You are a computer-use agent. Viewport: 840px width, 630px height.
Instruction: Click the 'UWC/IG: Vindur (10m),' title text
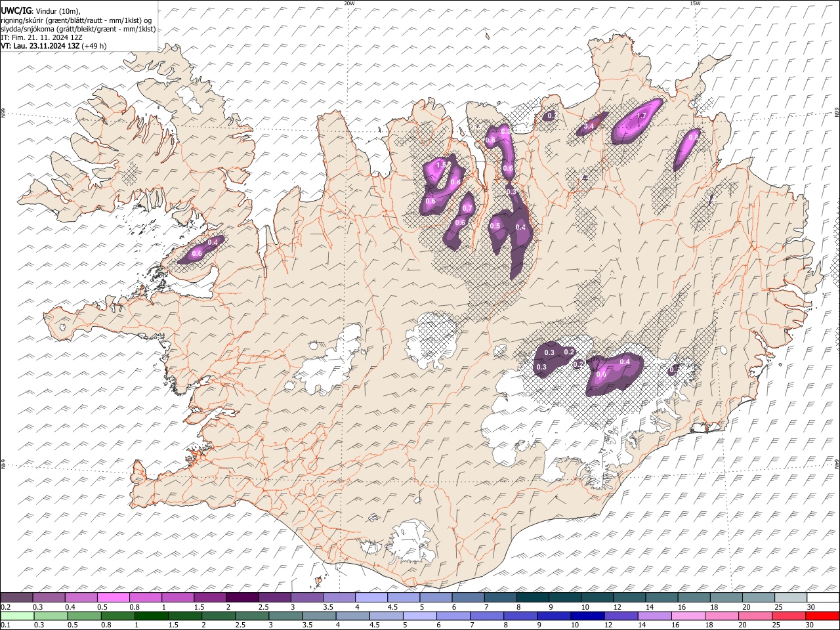click(x=42, y=11)
